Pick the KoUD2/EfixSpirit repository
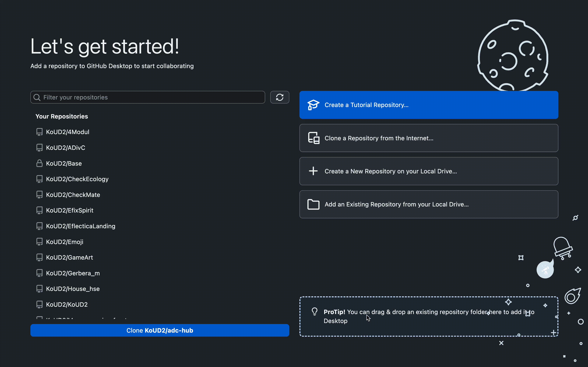Screen dimensions: 588x367 click(x=160, y=210)
